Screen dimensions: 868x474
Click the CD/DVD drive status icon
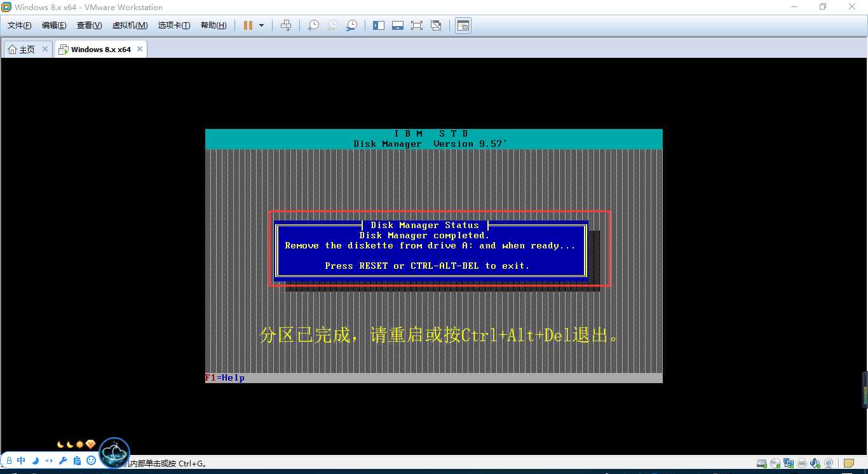click(775, 463)
